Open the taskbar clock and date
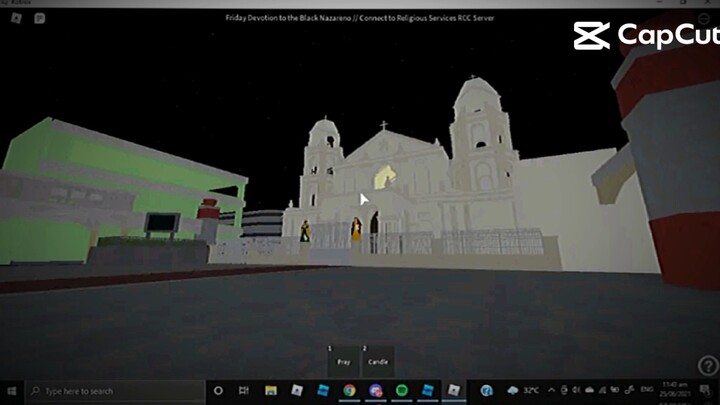Screen dimensions: 720x405 click(x=675, y=389)
